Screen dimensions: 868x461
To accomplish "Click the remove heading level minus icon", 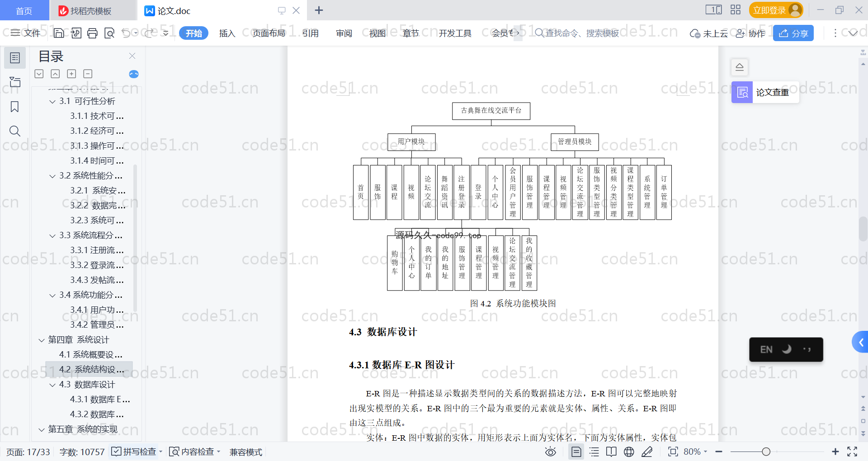I will click(88, 74).
